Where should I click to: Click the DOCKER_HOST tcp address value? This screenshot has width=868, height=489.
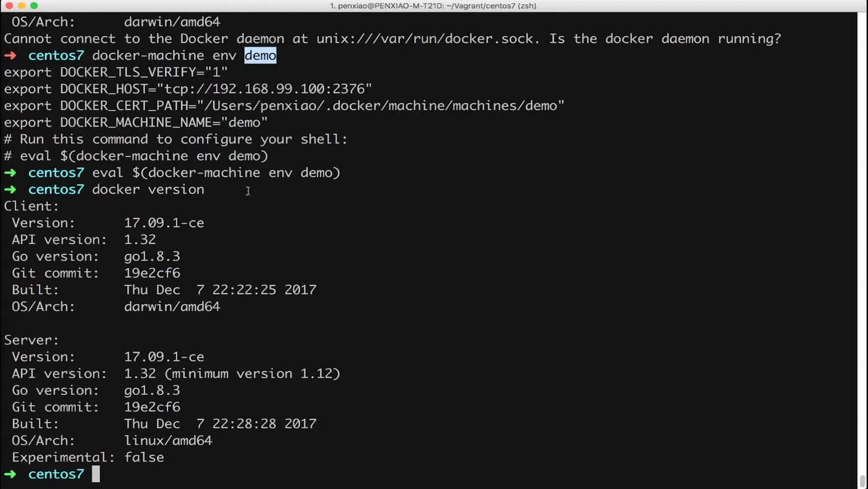pyautogui.click(x=264, y=89)
